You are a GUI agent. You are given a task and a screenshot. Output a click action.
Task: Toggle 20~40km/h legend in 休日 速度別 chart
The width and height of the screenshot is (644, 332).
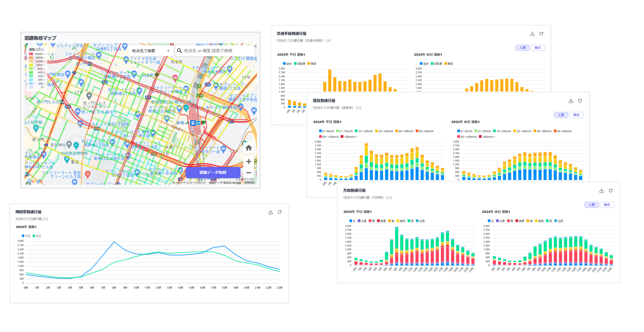tap(522, 131)
